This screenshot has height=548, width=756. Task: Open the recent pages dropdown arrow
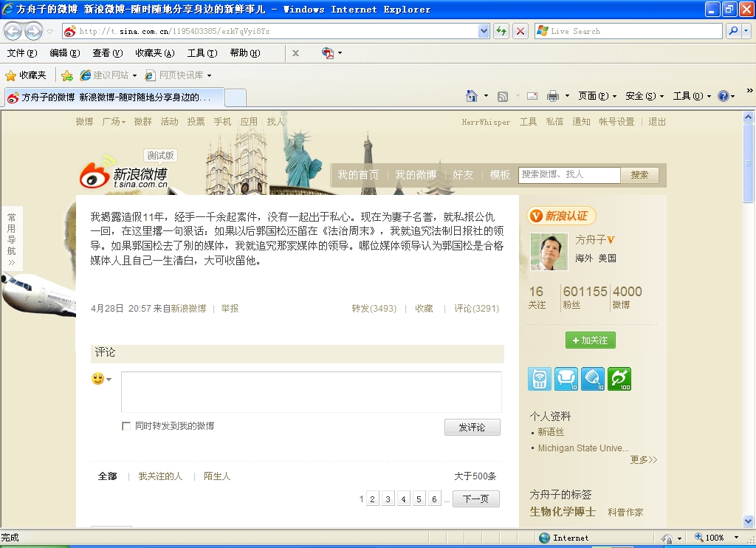click(49, 32)
